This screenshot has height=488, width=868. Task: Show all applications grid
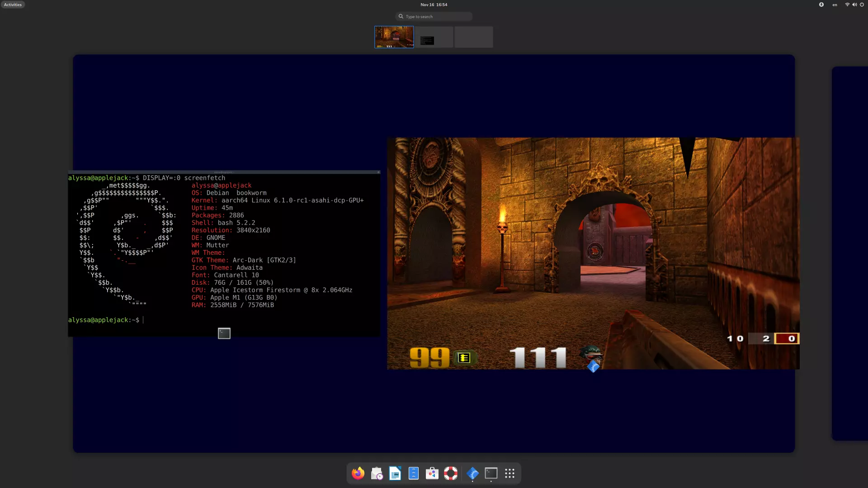click(509, 473)
